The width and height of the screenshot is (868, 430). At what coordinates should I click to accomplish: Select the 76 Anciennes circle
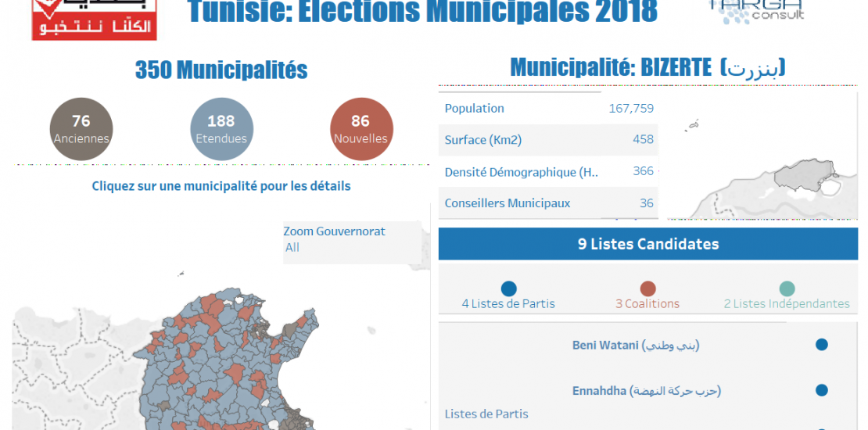click(81, 130)
